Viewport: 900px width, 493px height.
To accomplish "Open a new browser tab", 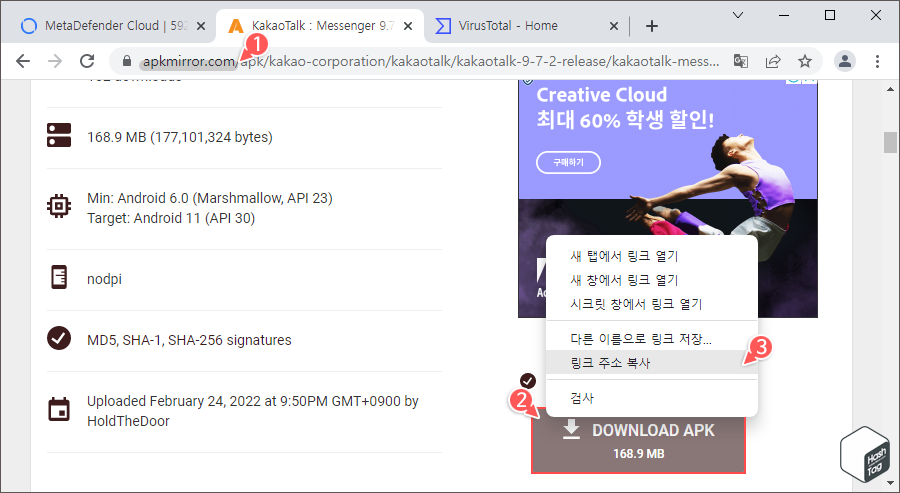I will click(x=651, y=26).
